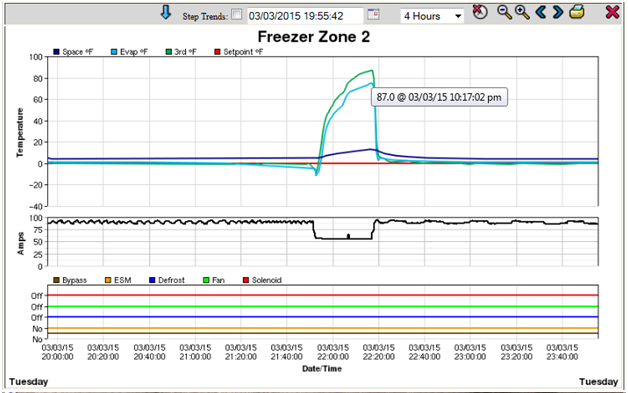Click the Date/Time axis label
The width and height of the screenshot is (628, 393).
click(322, 369)
